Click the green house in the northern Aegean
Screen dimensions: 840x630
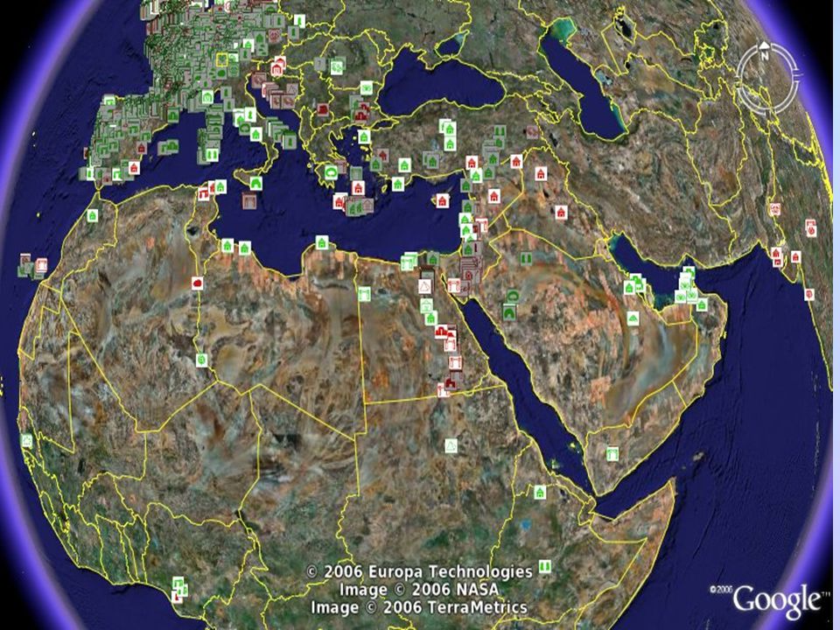[x=364, y=136]
